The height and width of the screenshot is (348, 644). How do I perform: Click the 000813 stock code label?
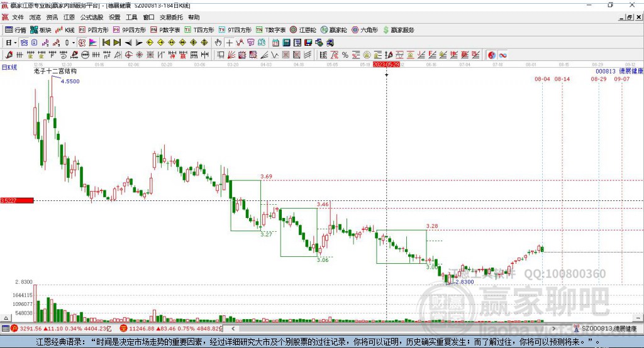pyautogui.click(x=606, y=71)
